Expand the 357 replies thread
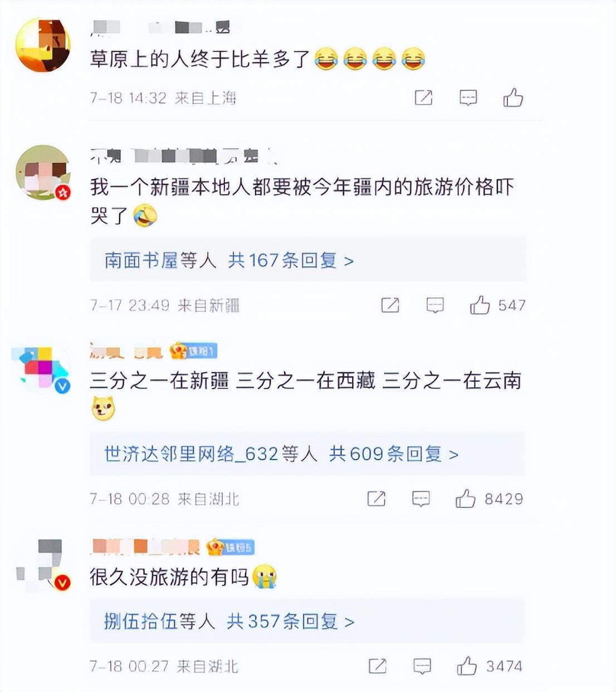 coord(291,621)
